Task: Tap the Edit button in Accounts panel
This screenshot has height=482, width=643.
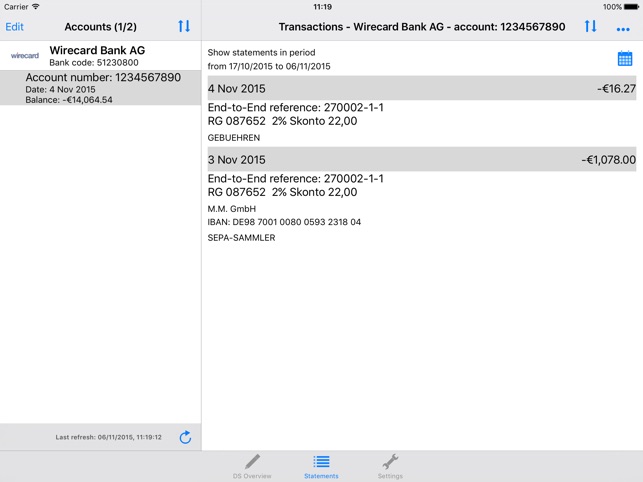Action: [x=14, y=27]
